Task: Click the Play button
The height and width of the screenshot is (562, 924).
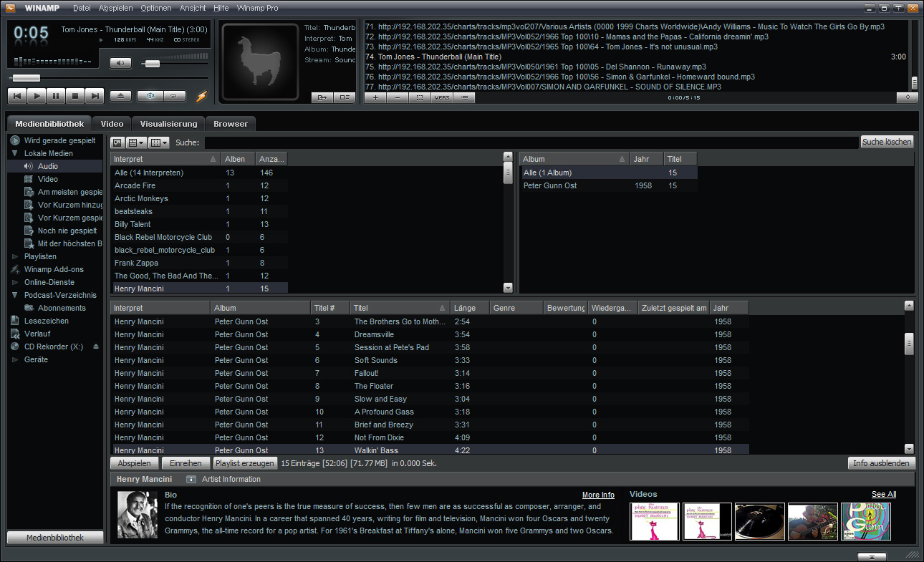Action: (x=37, y=95)
